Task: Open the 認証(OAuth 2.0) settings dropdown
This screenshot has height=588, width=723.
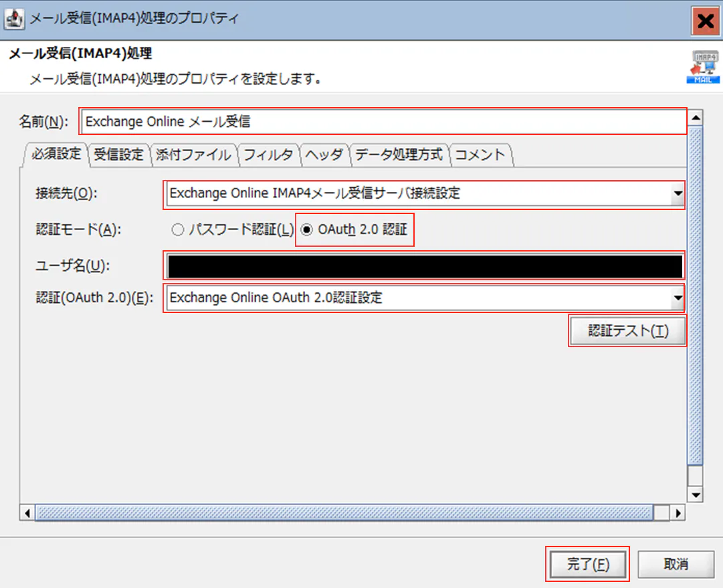Action: 678,298
